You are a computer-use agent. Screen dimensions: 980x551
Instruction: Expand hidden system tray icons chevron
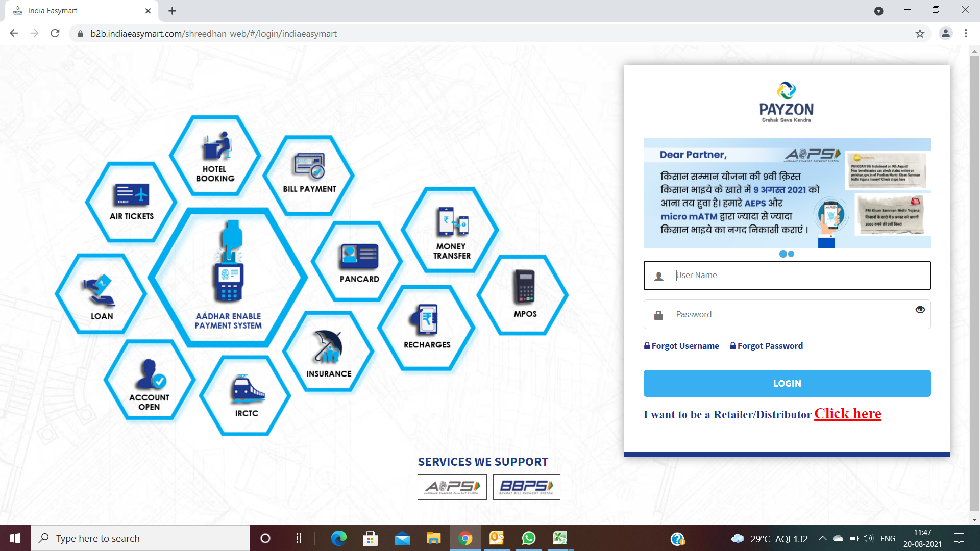coord(822,538)
